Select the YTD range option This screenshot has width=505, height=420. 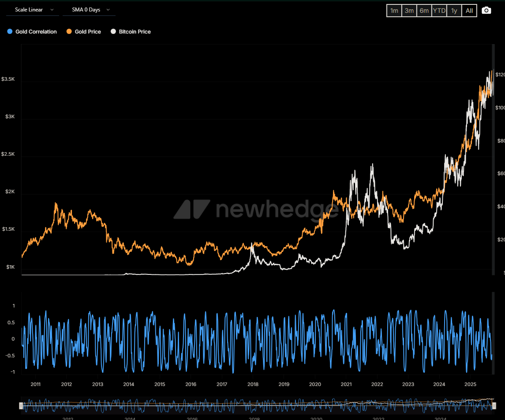(439, 11)
